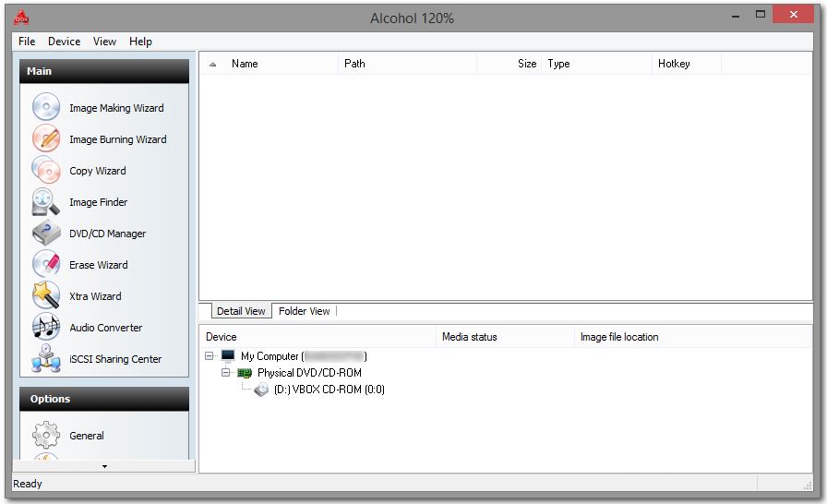Click the VBOX CD-ROM drive icon
The width and height of the screenshot is (827, 504).
(x=261, y=390)
